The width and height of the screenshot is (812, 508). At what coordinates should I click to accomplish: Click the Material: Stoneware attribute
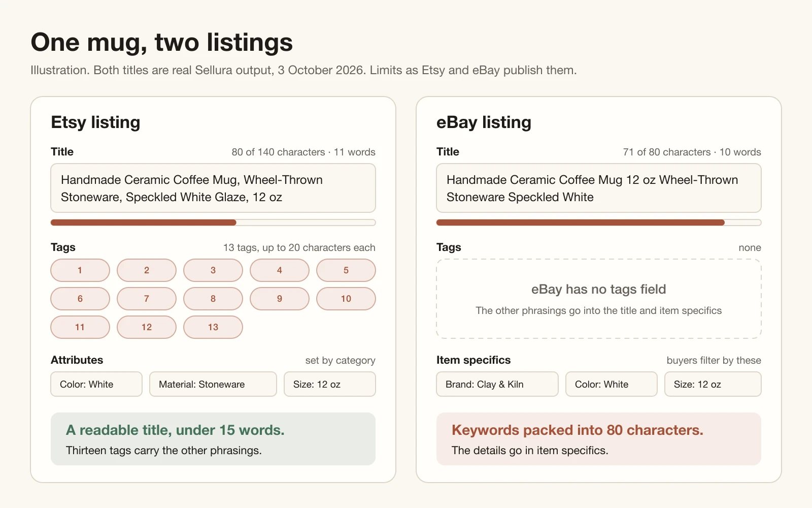(213, 384)
